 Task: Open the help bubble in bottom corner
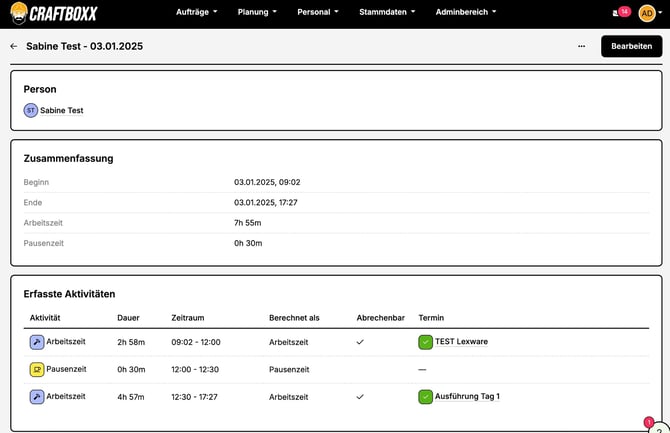point(659,427)
